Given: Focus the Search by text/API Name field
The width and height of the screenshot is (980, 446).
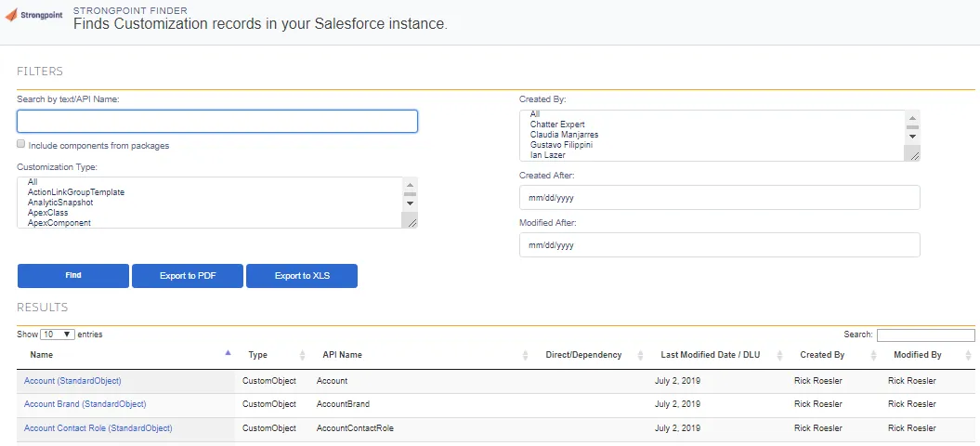Looking at the screenshot, I should tap(216, 122).
